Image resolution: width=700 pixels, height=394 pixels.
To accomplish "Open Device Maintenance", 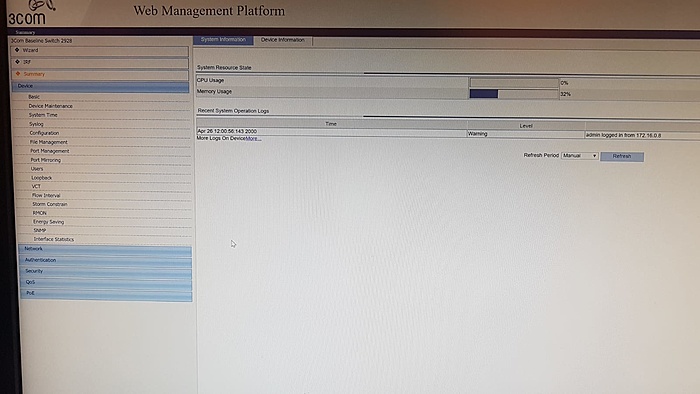I will pyautogui.click(x=50, y=106).
